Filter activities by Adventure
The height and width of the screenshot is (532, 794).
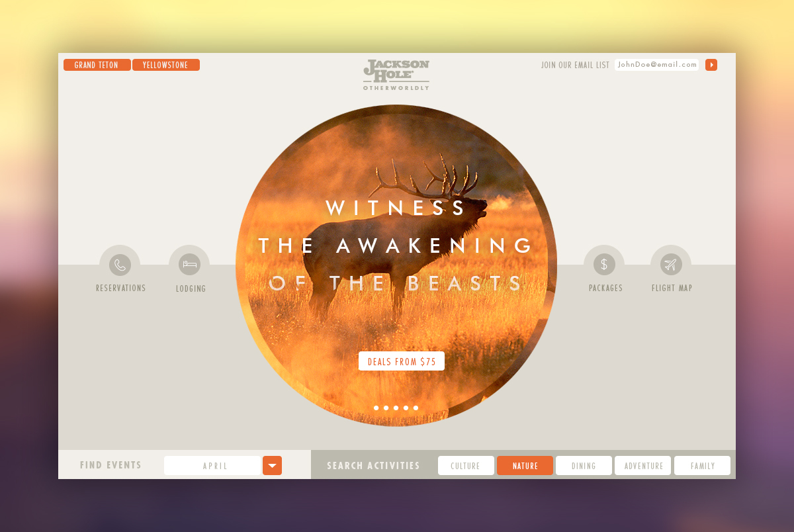coord(642,466)
